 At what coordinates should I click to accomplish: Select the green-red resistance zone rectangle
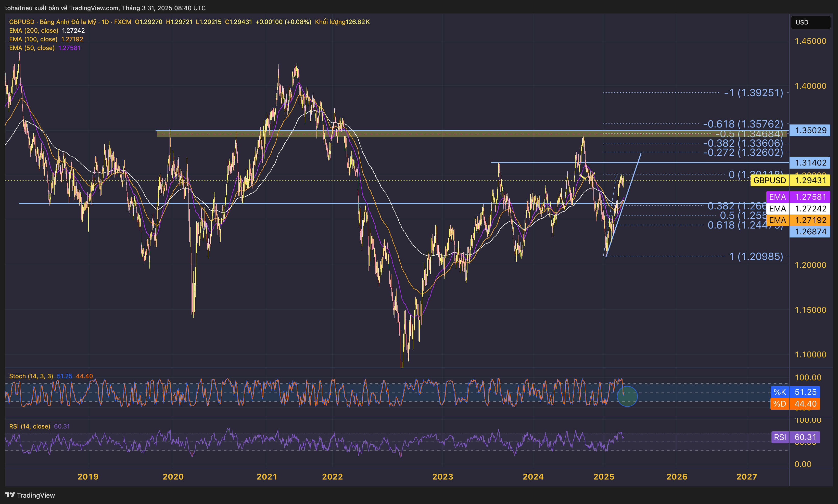pyautogui.click(x=472, y=134)
